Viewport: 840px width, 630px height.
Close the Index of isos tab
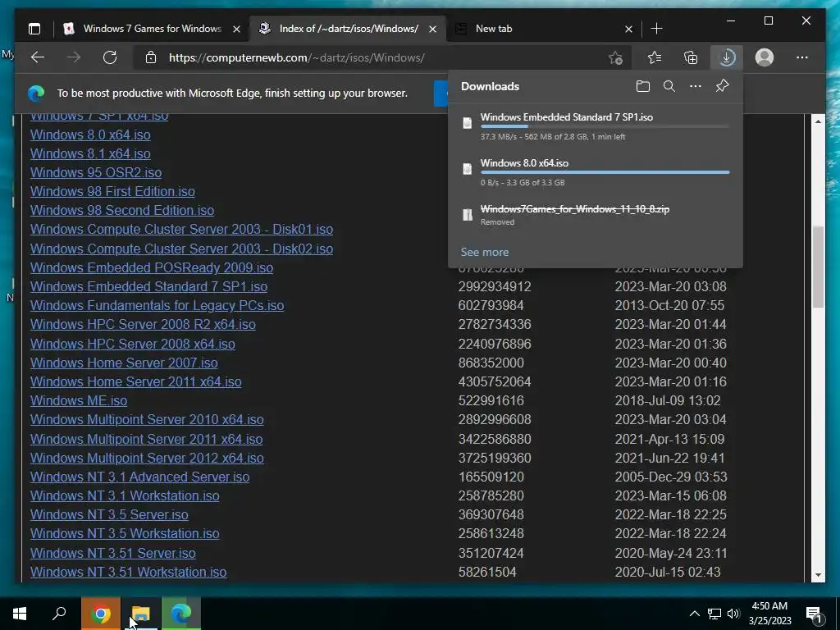pos(432,29)
